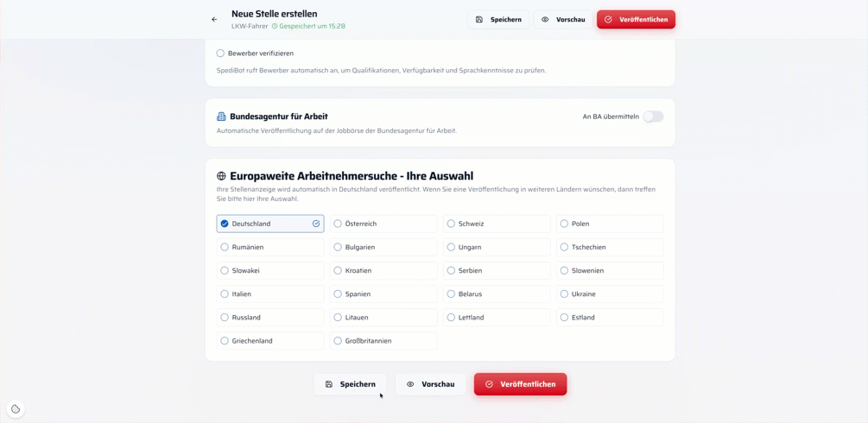Image resolution: width=868 pixels, height=423 pixels.
Task: Select Slowenien in the country grid
Action: point(610,271)
